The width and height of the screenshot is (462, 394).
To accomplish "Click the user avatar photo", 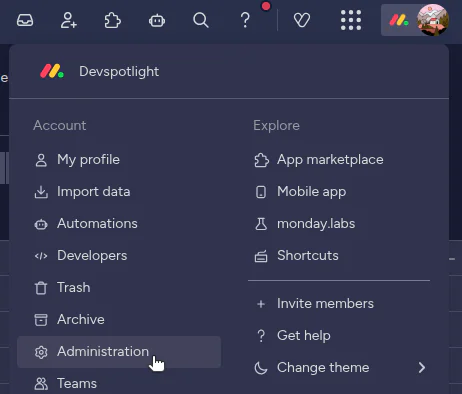I will (433, 20).
